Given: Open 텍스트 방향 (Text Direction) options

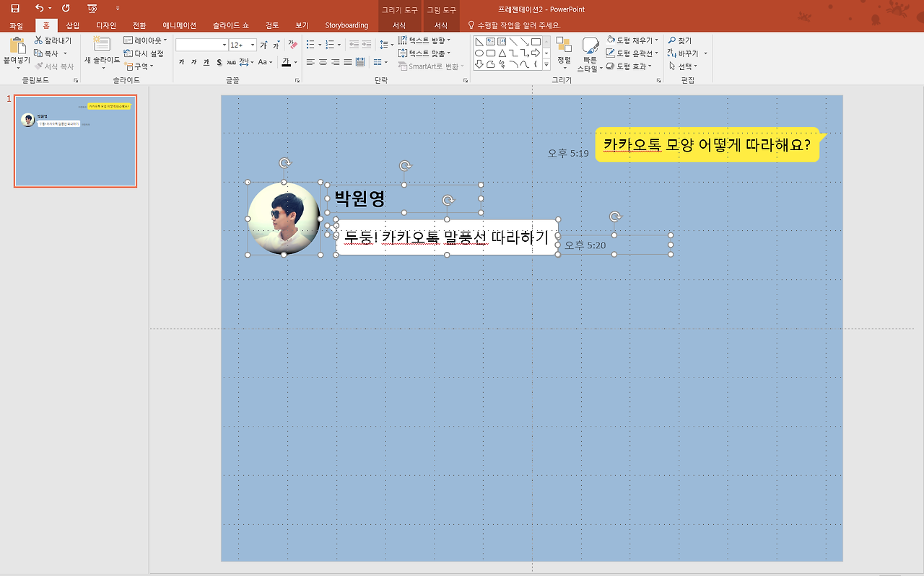Looking at the screenshot, I should (x=424, y=40).
